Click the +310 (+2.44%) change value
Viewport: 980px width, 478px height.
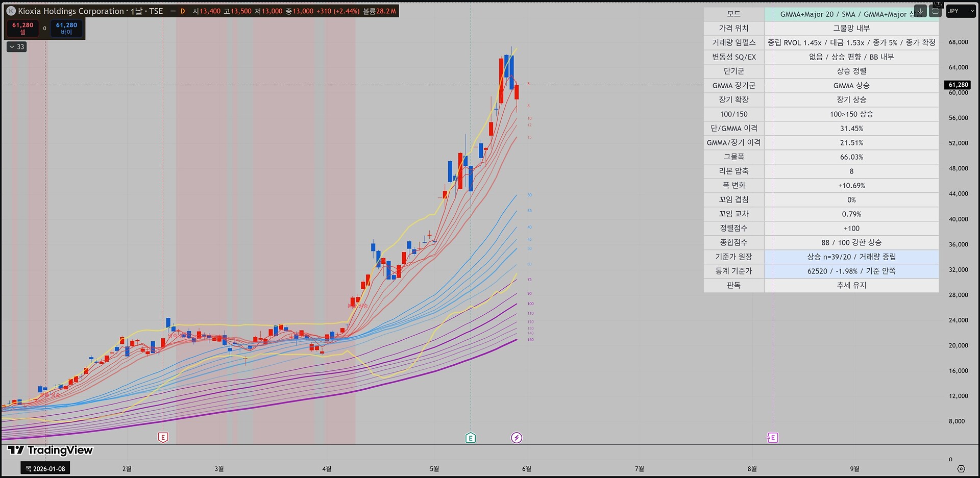tap(338, 11)
